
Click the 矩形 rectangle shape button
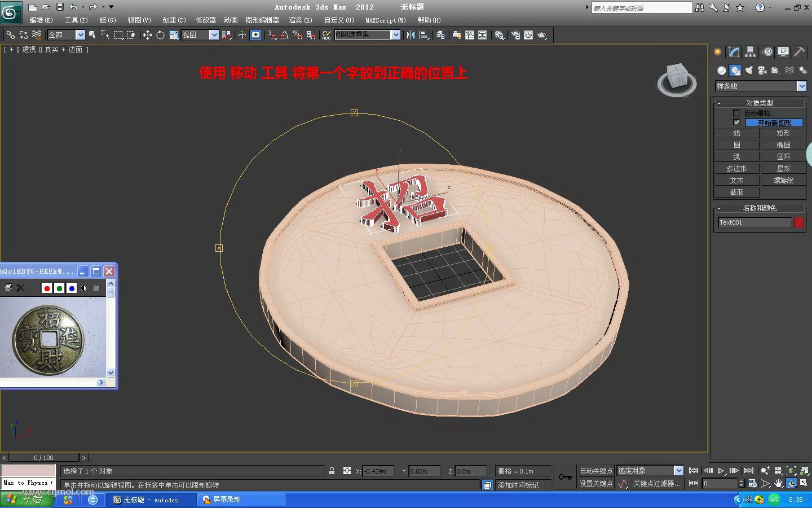click(x=783, y=133)
